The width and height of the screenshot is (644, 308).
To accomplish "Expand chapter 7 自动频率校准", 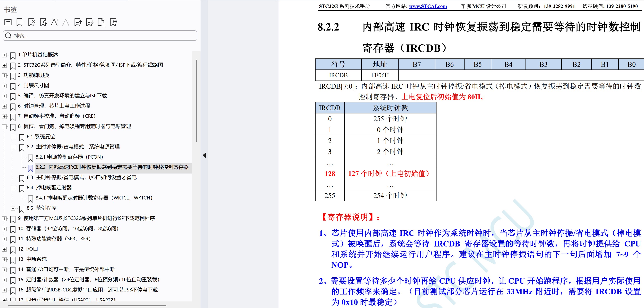I will (x=4, y=116).
